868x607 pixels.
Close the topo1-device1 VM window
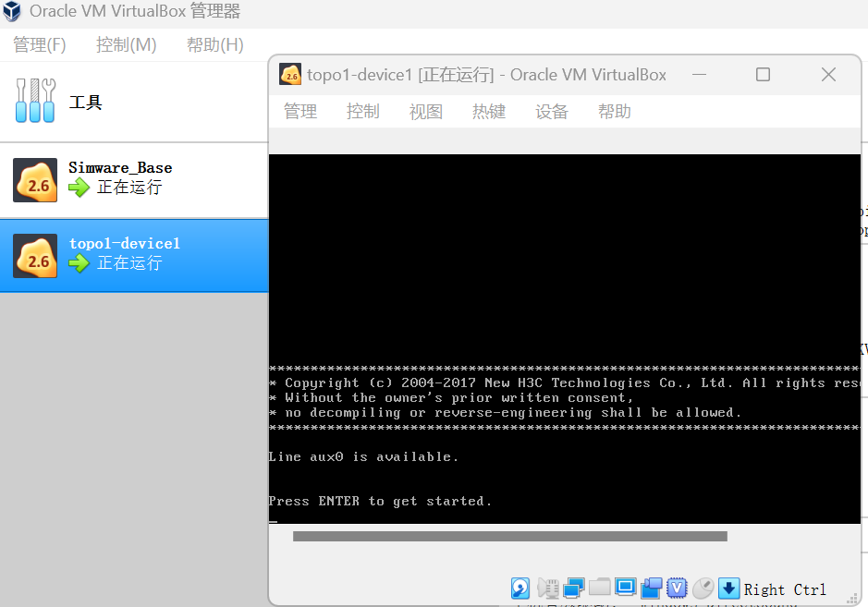pyautogui.click(x=828, y=74)
